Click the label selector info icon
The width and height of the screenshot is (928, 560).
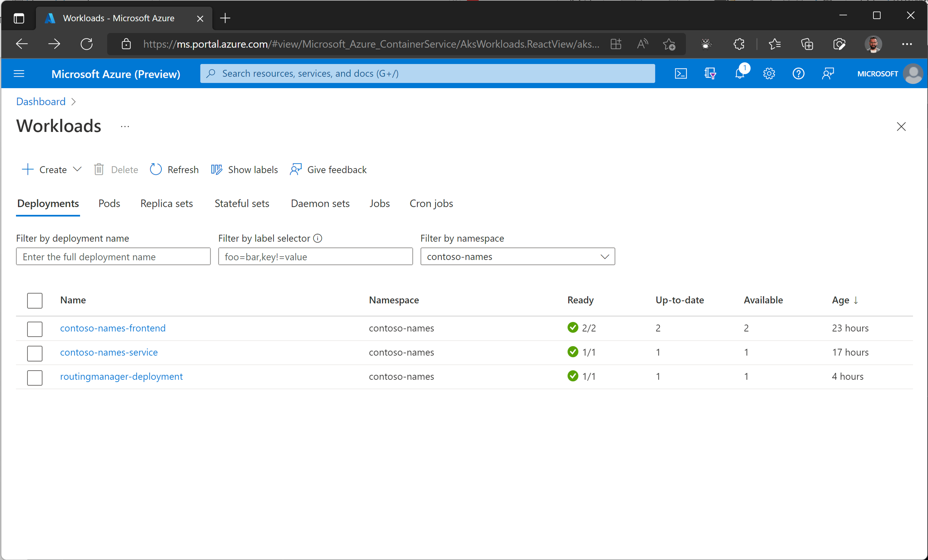318,238
